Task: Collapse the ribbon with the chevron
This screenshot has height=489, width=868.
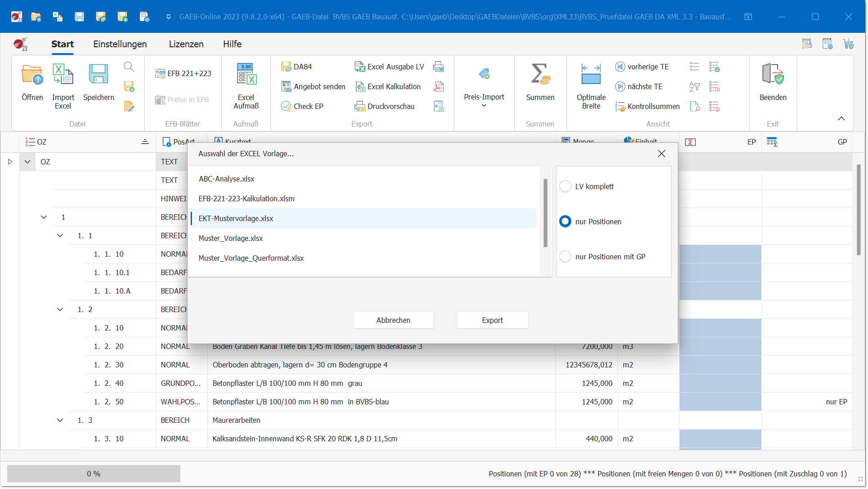Action: (x=841, y=118)
